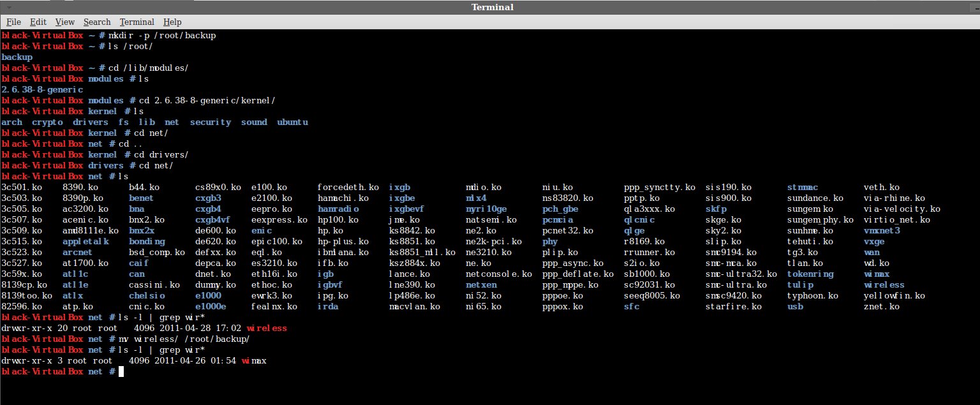Image resolution: width=980 pixels, height=405 pixels.
Task: Click the yellowfin.ko file name
Action: 895,295
